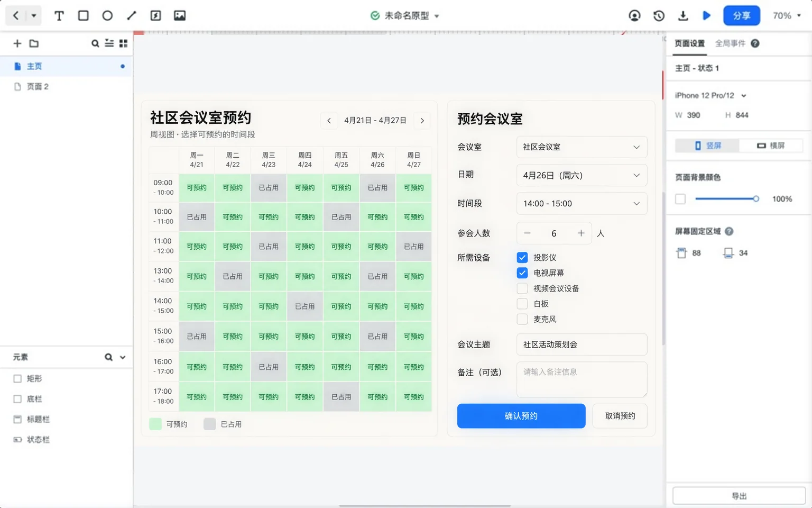
Task: Open the user account icon
Action: coord(634,16)
